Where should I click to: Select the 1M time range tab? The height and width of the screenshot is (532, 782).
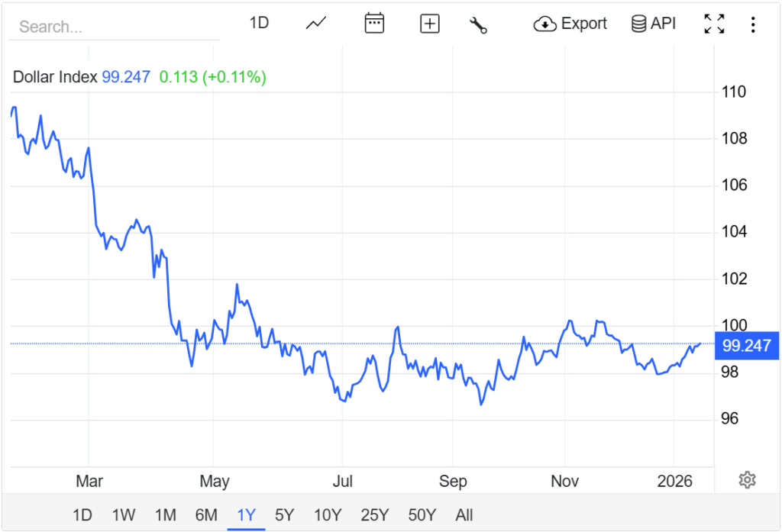165,514
